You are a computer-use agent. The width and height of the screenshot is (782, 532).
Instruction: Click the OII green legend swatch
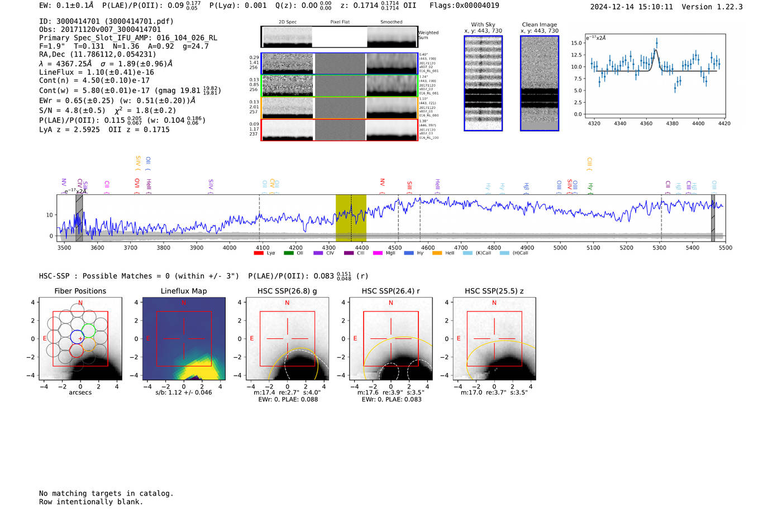[288, 253]
